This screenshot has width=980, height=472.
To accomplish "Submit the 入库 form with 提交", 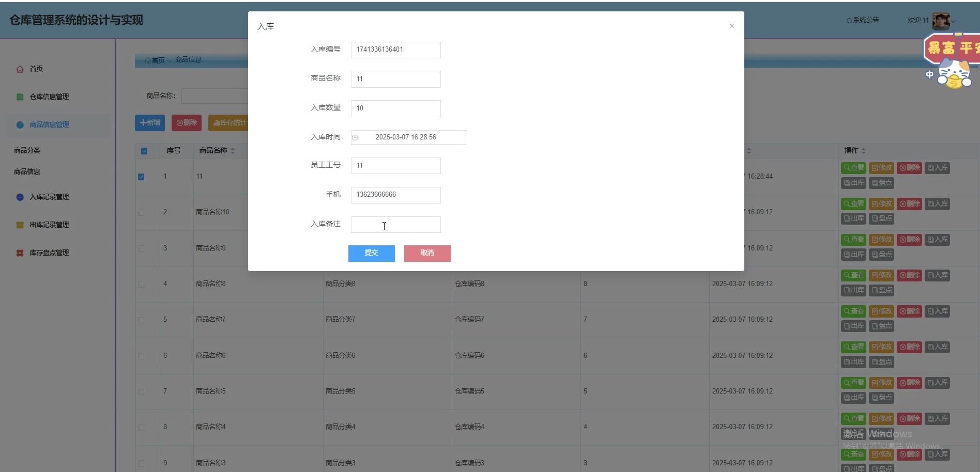I will 372,253.
